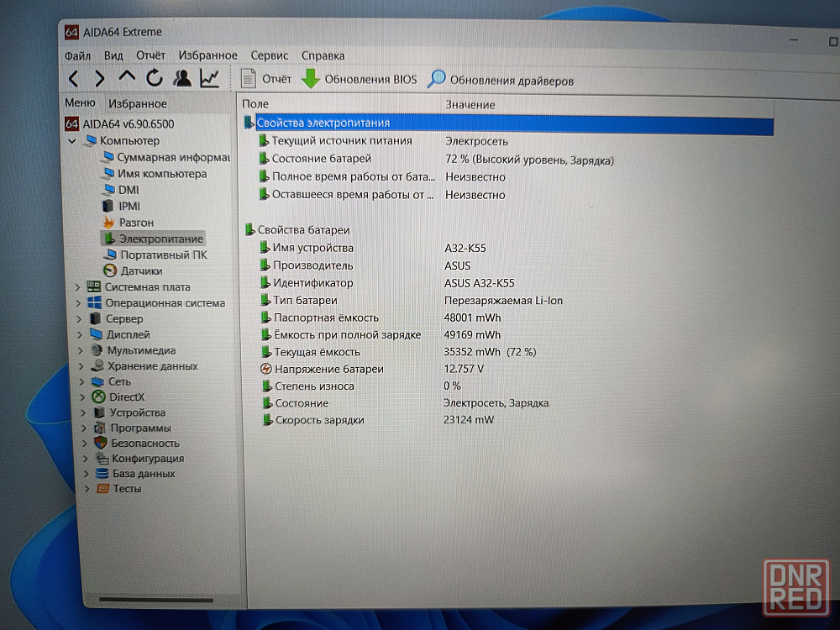Open the user profile toolbar icon
The image size is (840, 630).
[x=181, y=79]
